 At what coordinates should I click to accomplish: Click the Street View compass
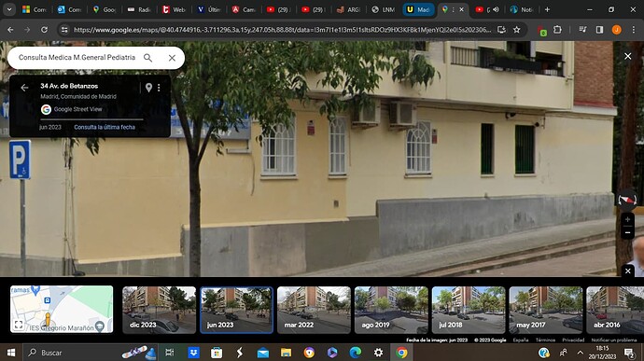(627, 200)
